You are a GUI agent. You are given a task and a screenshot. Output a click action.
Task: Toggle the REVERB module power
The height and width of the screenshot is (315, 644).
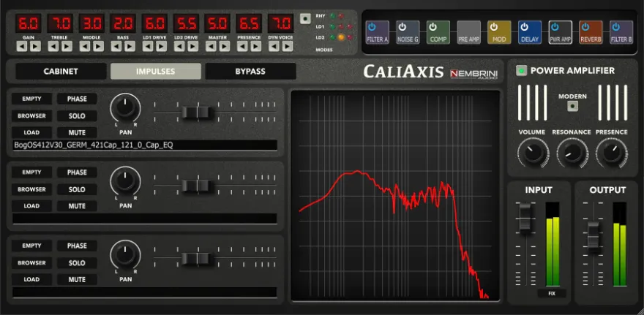coord(585,26)
